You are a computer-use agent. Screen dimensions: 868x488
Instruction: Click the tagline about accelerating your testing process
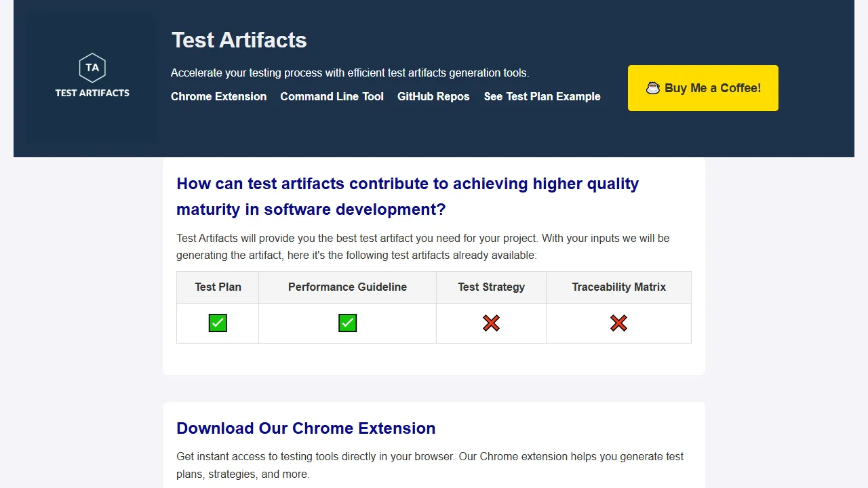click(x=350, y=73)
